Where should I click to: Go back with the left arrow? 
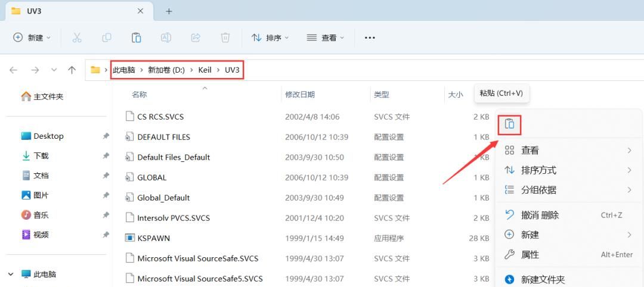(14, 70)
